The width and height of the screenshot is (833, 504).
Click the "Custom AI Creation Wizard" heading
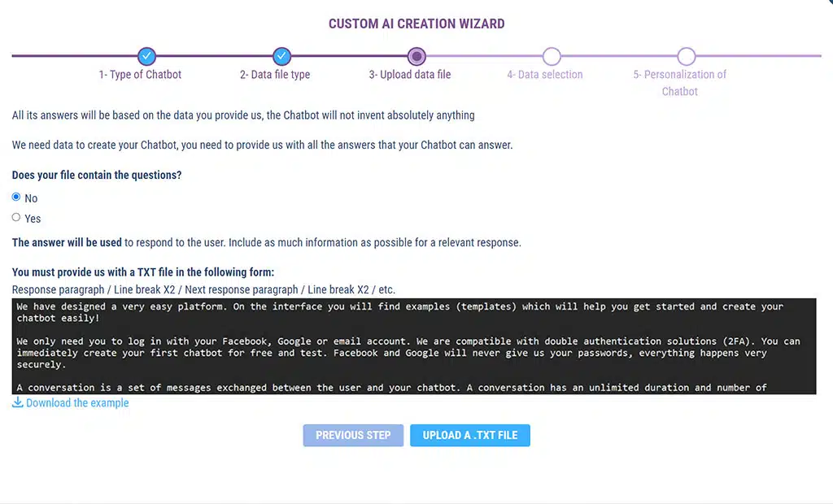[x=416, y=24]
